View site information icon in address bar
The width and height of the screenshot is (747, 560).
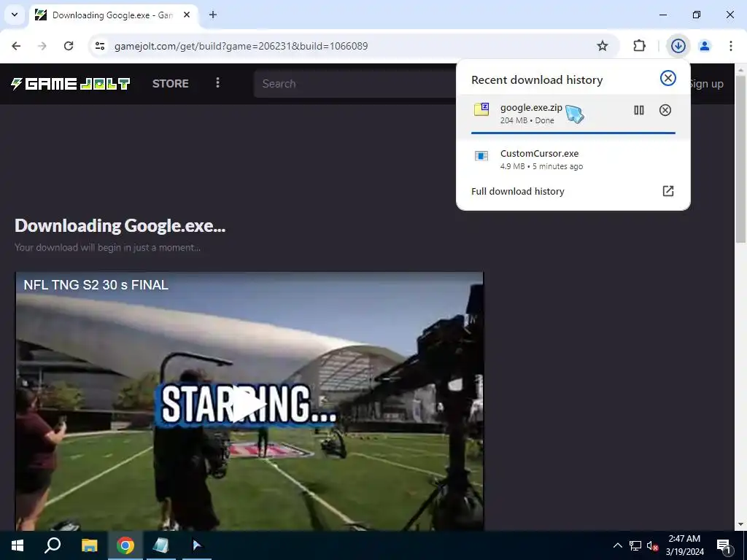tap(99, 46)
